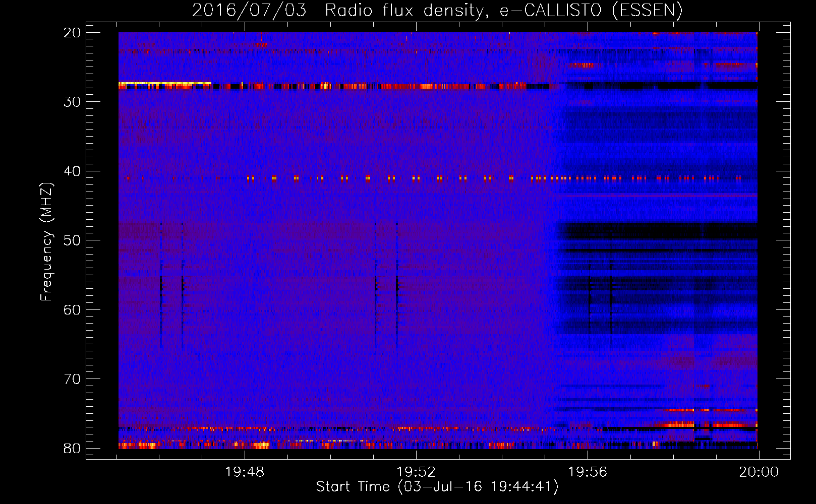Click the frequency tick label '60'
This screenshot has height=504, width=816.
[72, 309]
